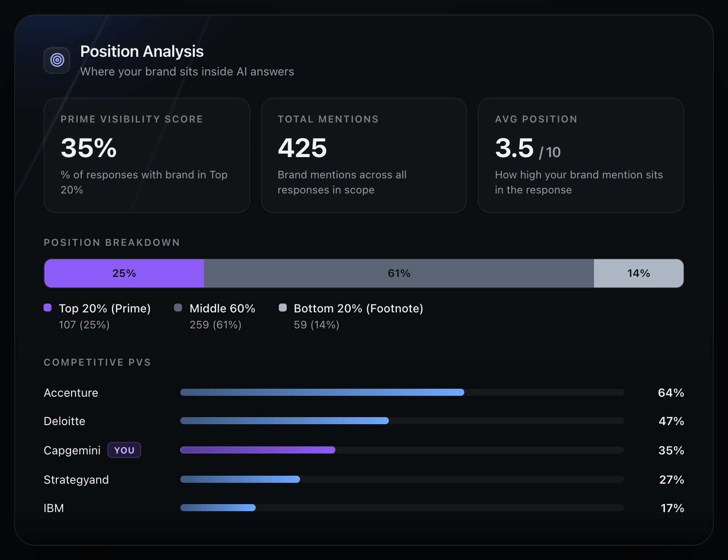Click the Bottom 20% legend swatch
The width and height of the screenshot is (728, 560).
[282, 308]
